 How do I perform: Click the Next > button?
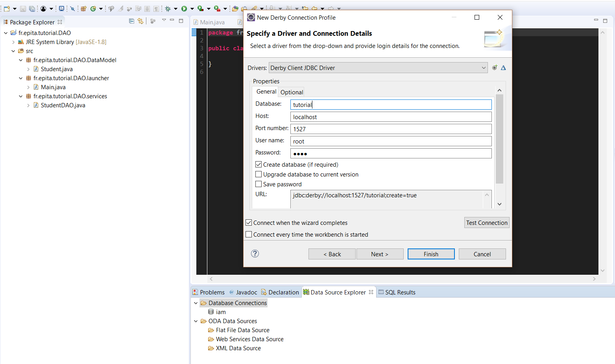point(380,254)
